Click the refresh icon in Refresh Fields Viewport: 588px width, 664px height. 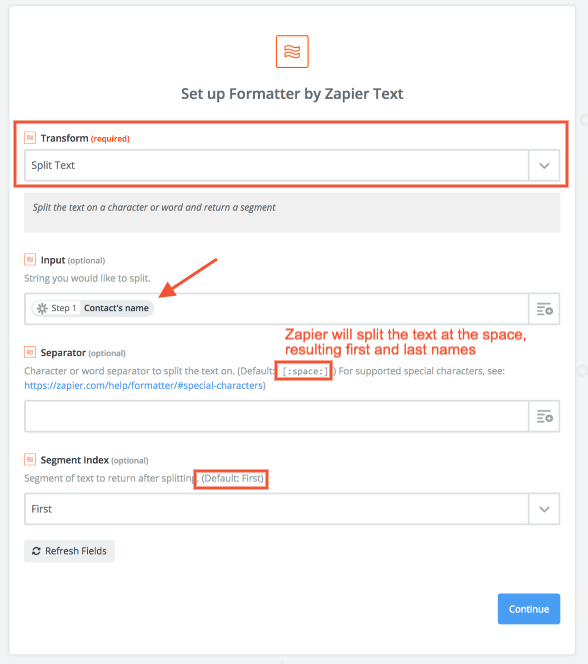(36, 551)
